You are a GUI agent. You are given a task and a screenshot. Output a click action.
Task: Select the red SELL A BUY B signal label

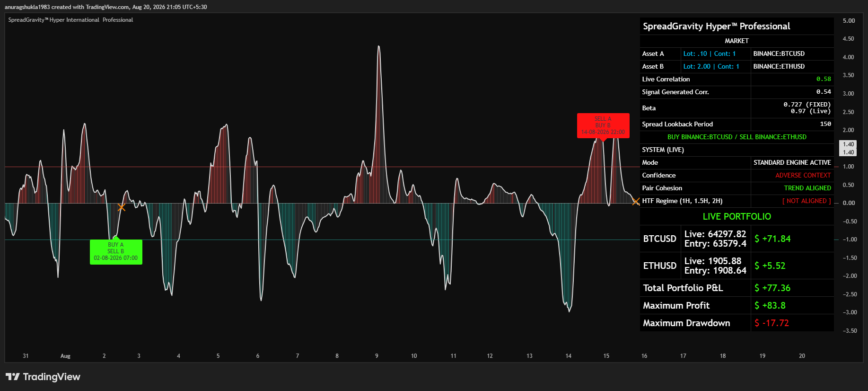(x=603, y=125)
